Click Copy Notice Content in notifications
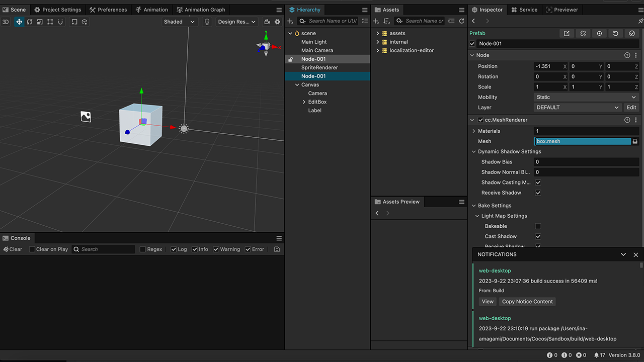644x362 pixels. [x=527, y=301]
